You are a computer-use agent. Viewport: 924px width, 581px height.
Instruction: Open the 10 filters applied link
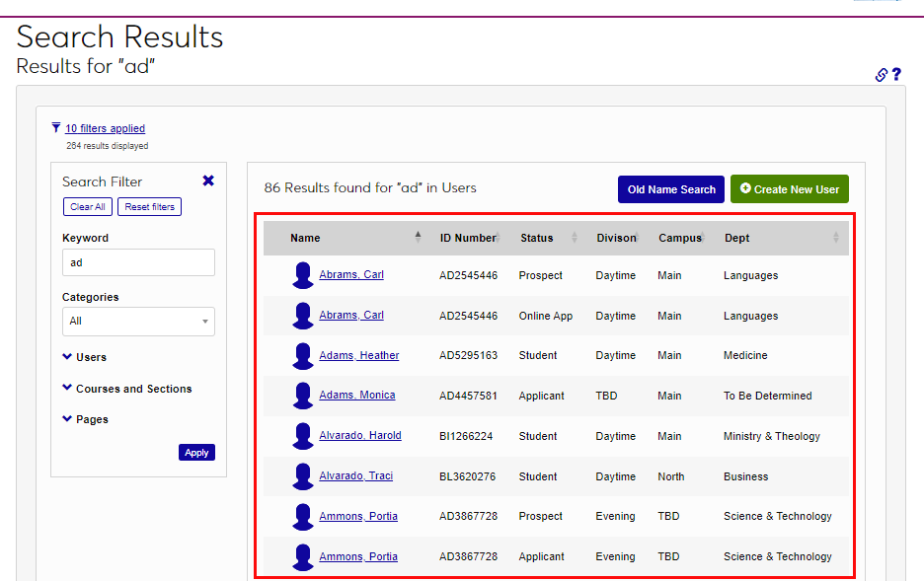point(105,128)
